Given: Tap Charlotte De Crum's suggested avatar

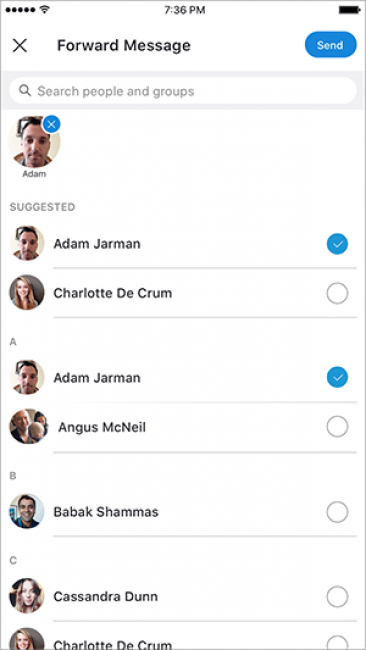Looking at the screenshot, I should 27,293.
